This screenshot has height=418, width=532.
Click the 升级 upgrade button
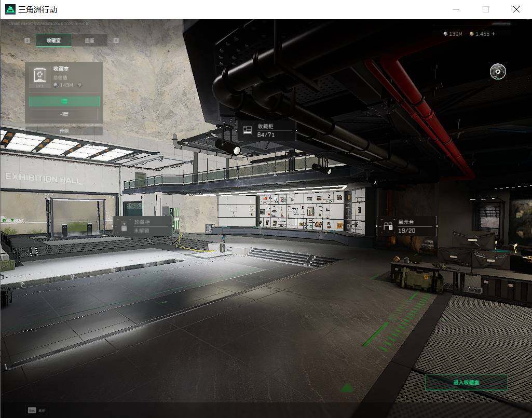coord(64,131)
